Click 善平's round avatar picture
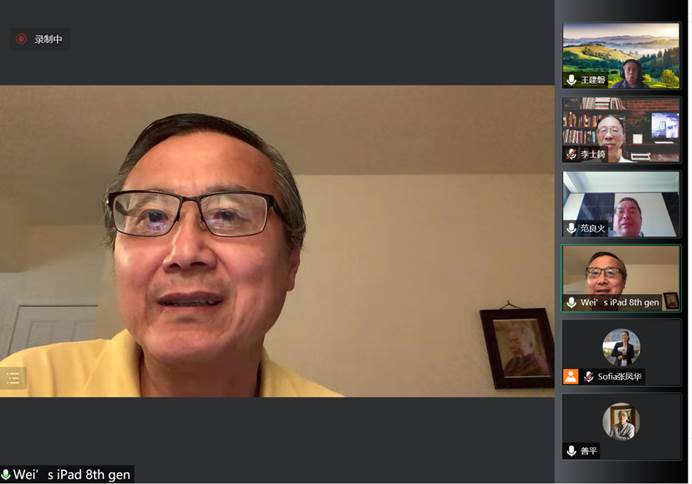 [x=621, y=421]
